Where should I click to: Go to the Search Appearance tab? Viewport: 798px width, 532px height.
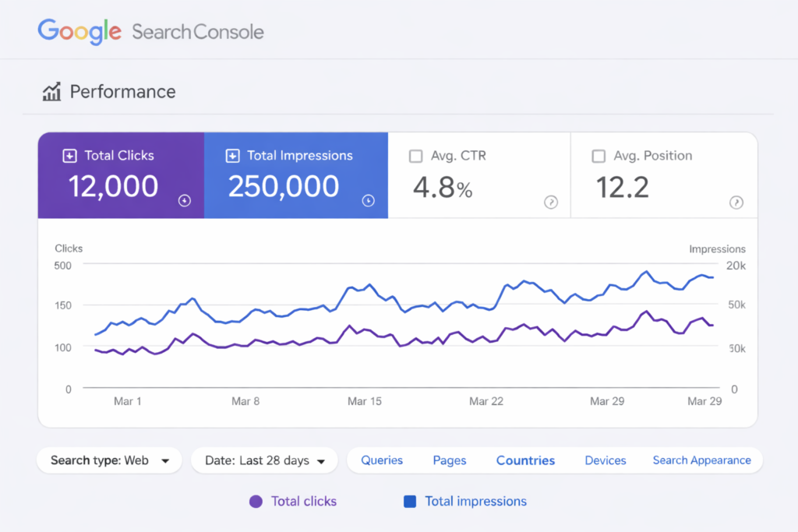(x=701, y=460)
